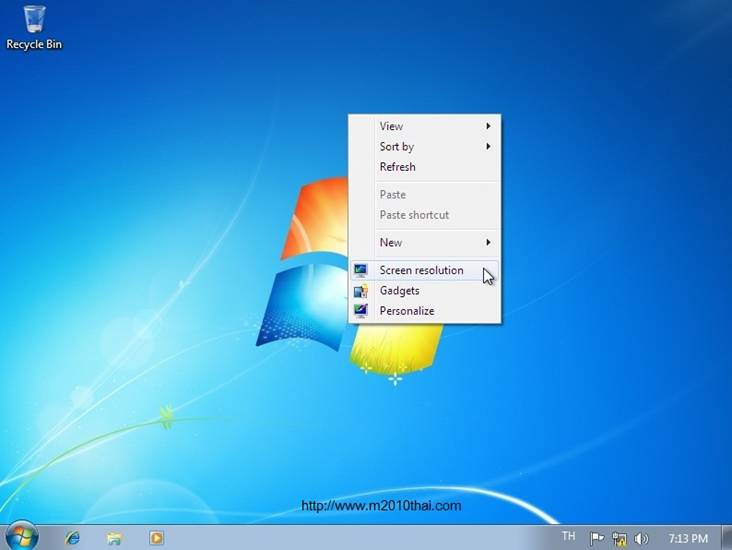
Task: Open the Sort by submenu
Action: point(424,147)
